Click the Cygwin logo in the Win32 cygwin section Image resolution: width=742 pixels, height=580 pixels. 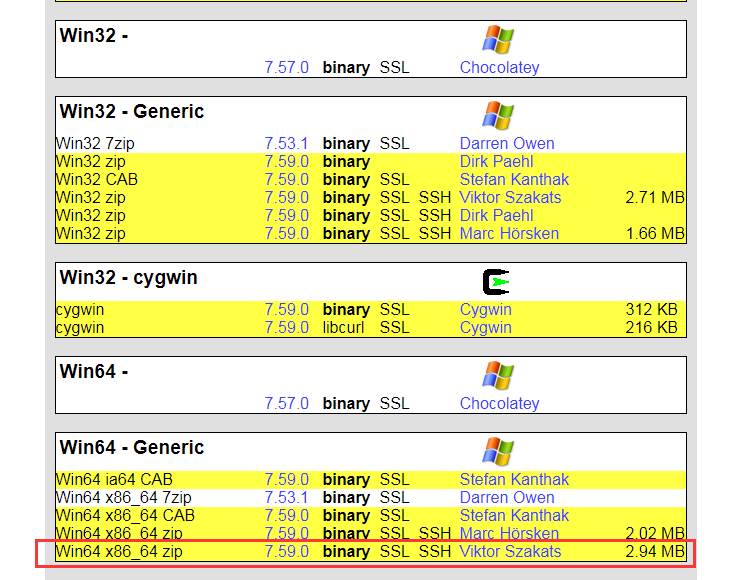[x=497, y=282]
